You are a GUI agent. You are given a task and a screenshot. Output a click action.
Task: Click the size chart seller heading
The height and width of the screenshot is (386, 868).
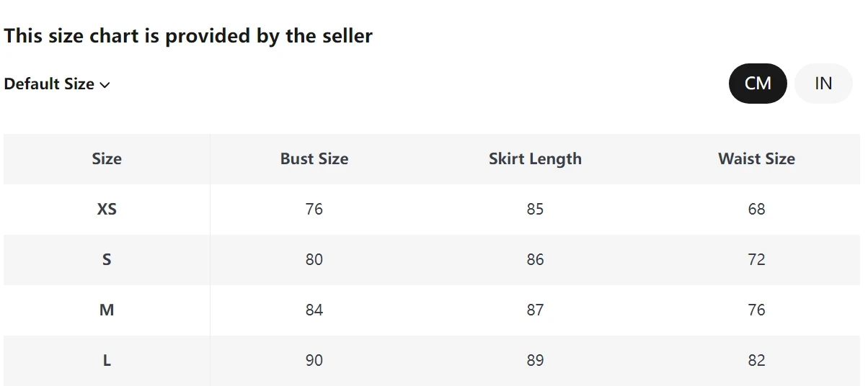(188, 36)
